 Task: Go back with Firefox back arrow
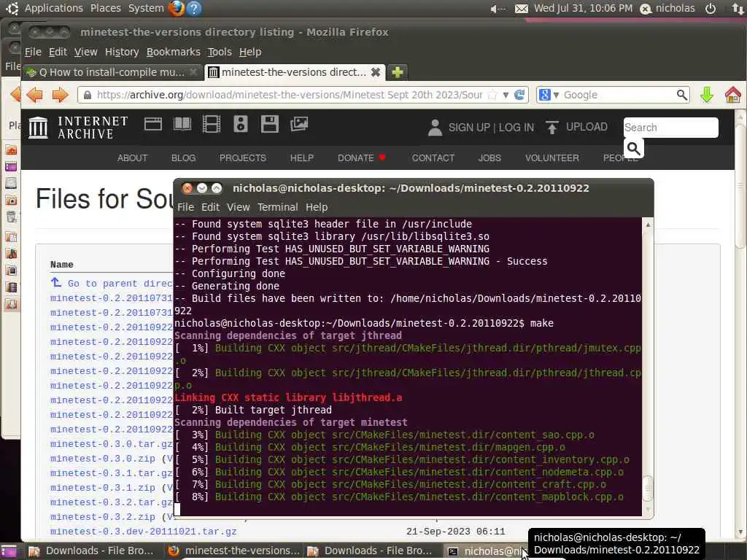click(x=34, y=95)
